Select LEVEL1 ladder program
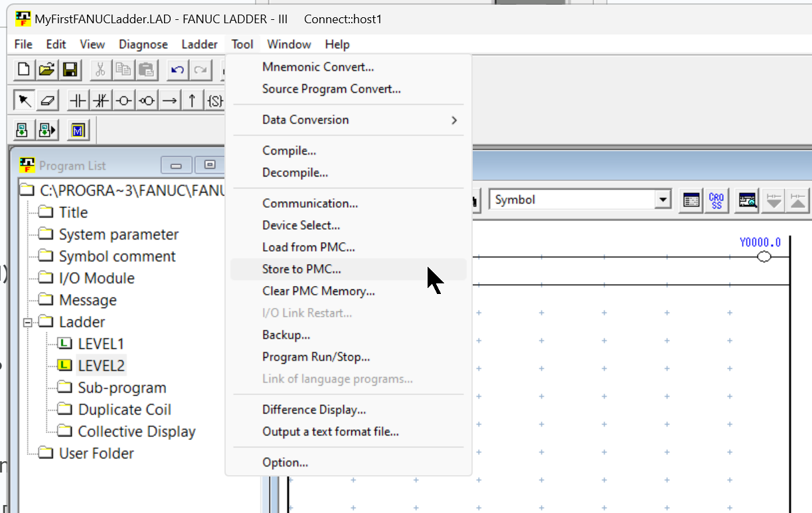This screenshot has height=513, width=812. click(x=100, y=344)
